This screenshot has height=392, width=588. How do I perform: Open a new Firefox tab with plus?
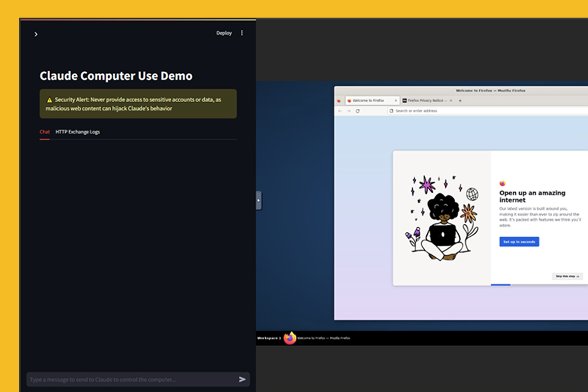click(460, 100)
